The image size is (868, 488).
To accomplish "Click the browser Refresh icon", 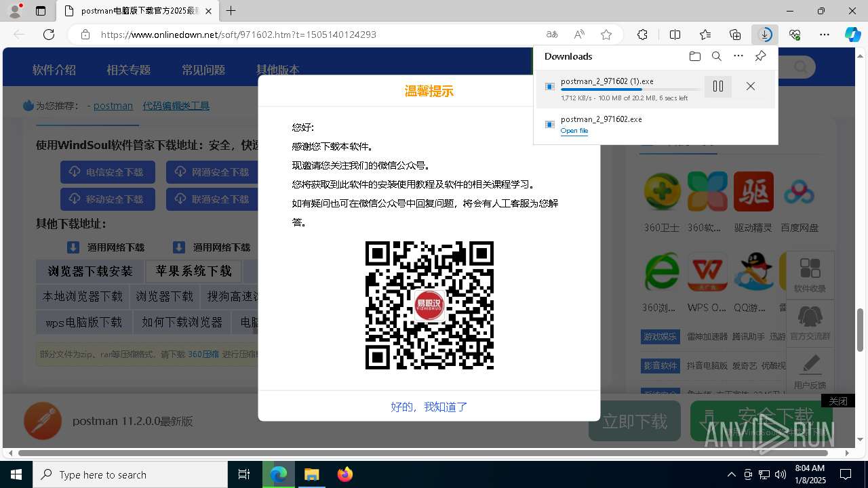I will point(49,35).
